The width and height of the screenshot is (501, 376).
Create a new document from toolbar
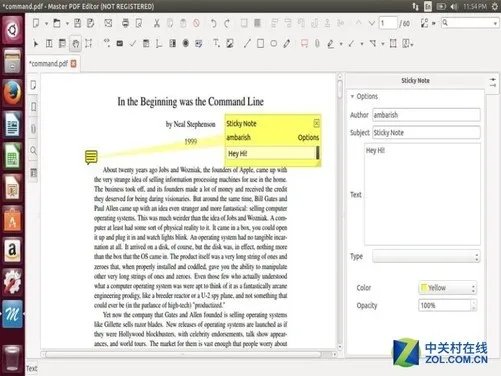tap(36, 23)
